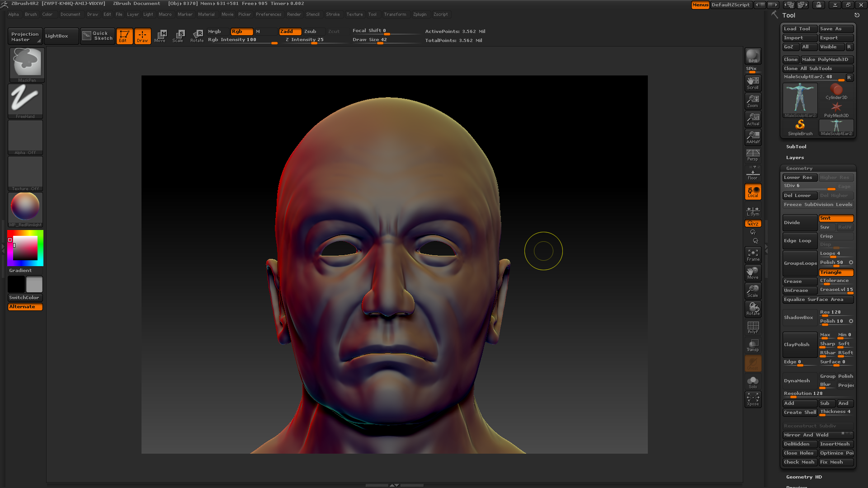Viewport: 868px width, 488px height.
Task: Click the MaleSculptEar2 figure thumbnail
Action: [800, 100]
